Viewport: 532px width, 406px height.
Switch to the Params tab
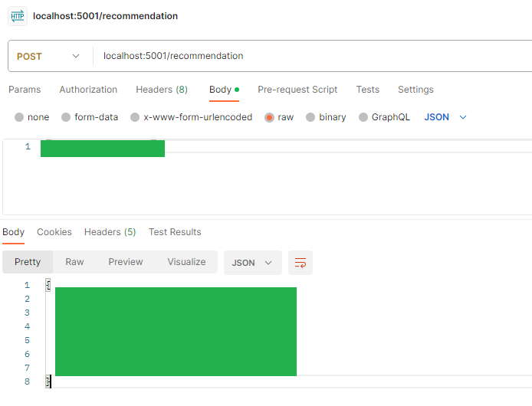pos(25,90)
